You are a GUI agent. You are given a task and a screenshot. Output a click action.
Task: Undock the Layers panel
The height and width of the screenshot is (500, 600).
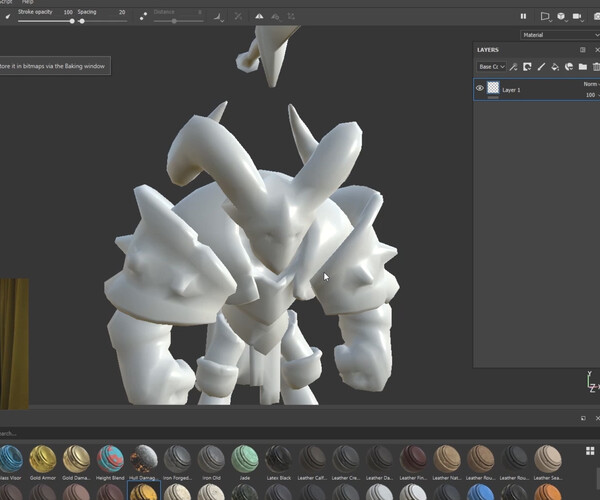582,50
